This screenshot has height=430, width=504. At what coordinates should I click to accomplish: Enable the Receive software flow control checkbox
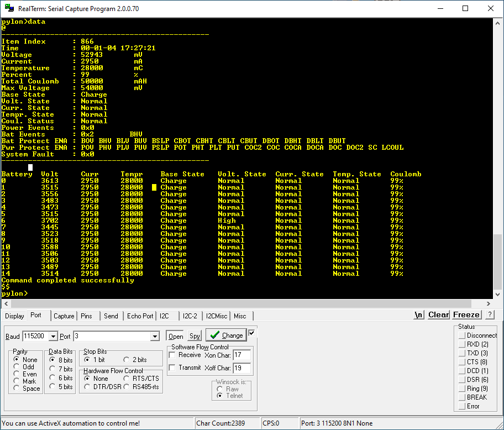coord(172,355)
